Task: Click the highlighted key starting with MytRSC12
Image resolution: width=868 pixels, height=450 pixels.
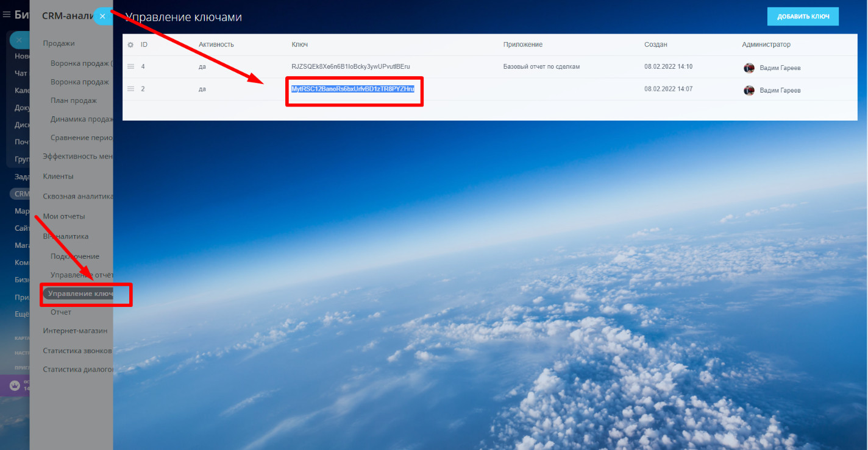Action: (353, 89)
